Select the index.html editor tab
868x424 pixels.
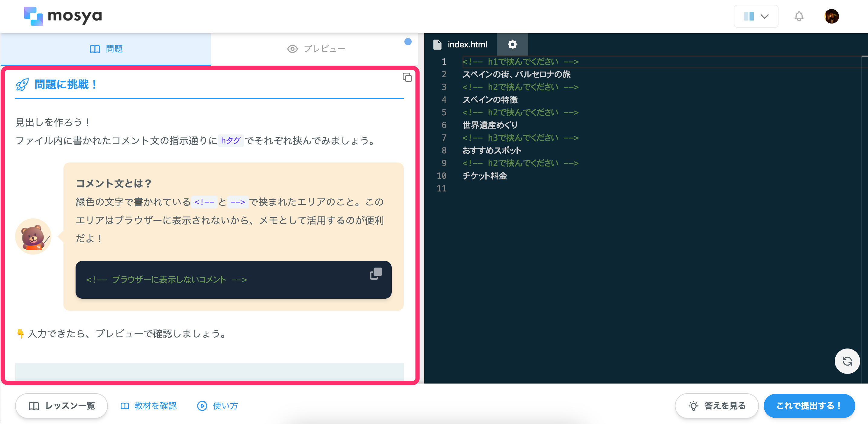pos(467,44)
